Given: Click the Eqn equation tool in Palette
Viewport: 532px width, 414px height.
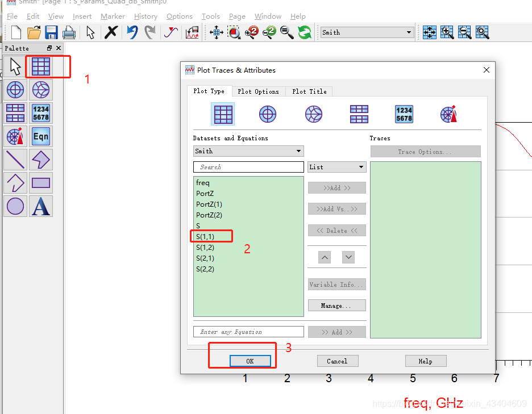Looking at the screenshot, I should (41, 136).
